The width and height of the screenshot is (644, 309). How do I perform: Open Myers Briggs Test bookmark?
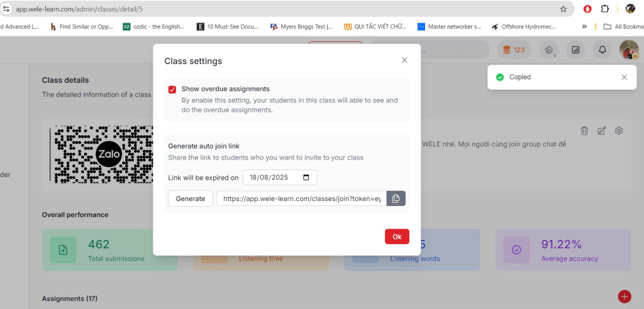click(301, 26)
